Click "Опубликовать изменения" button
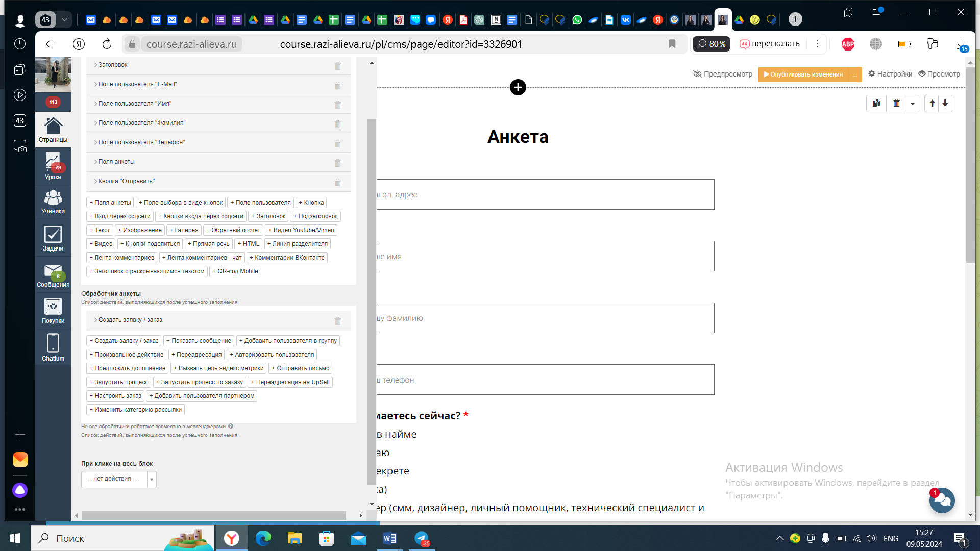 click(802, 74)
